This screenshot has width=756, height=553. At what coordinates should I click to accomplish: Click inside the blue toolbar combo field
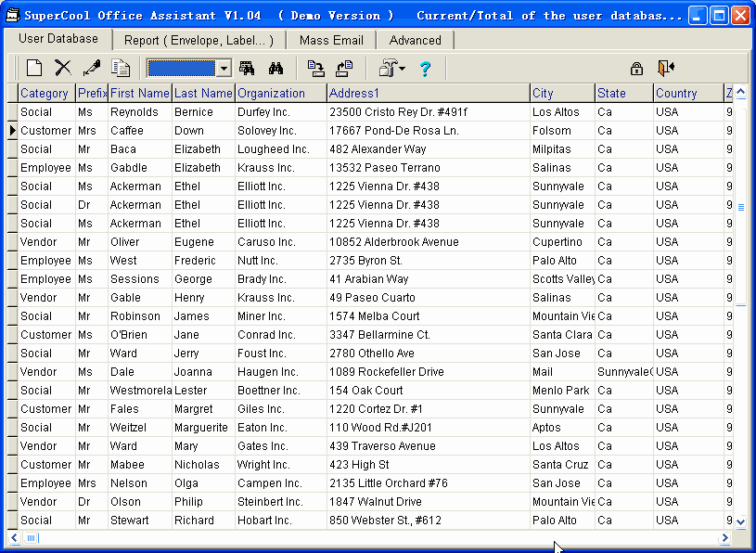pos(182,69)
